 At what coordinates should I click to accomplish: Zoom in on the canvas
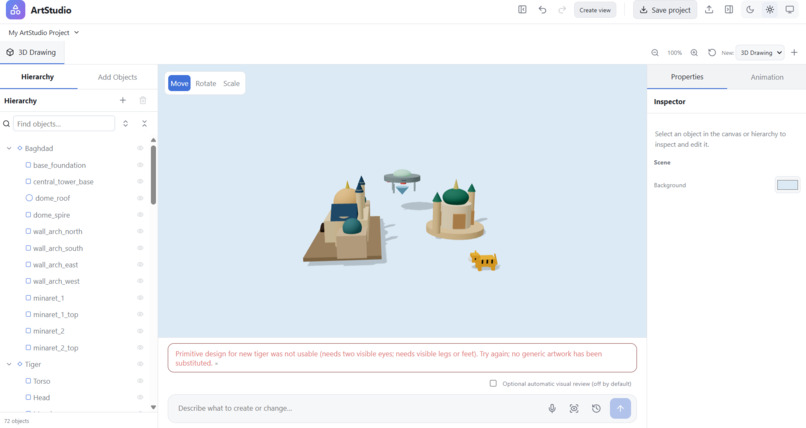694,52
